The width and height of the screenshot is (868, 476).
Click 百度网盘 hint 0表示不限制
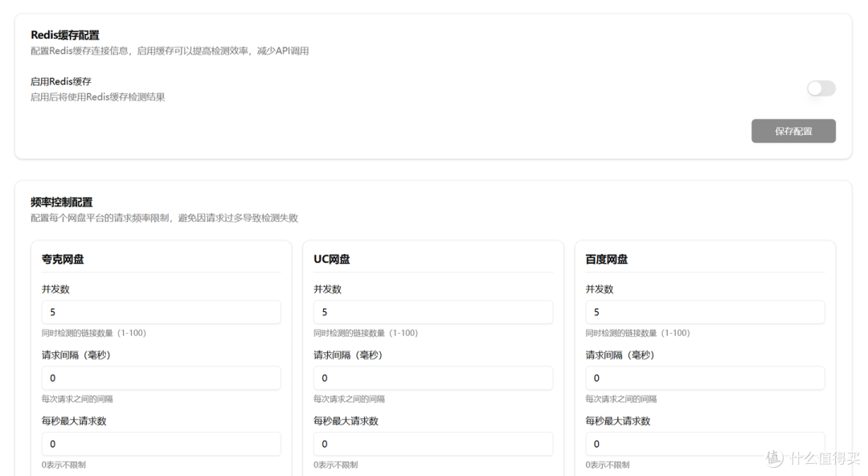(x=608, y=465)
